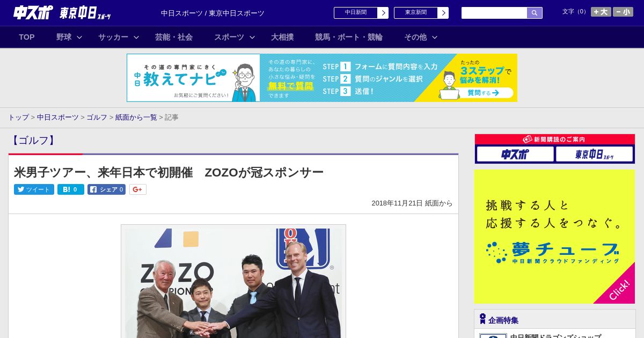Open the 中日新聞ドラゴンズショップ link
Viewport: 644px width, 338px height.
pos(555,336)
